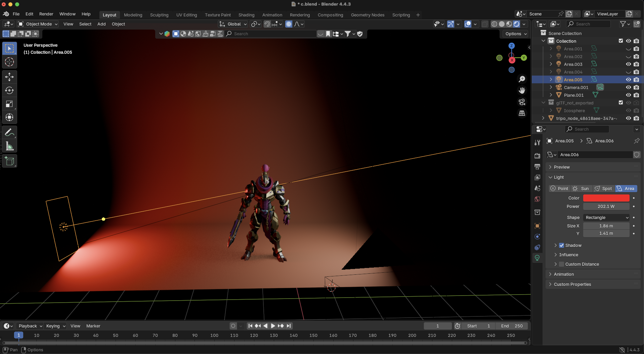Set light type to Sun
This screenshot has height=354, width=644.
point(581,189)
